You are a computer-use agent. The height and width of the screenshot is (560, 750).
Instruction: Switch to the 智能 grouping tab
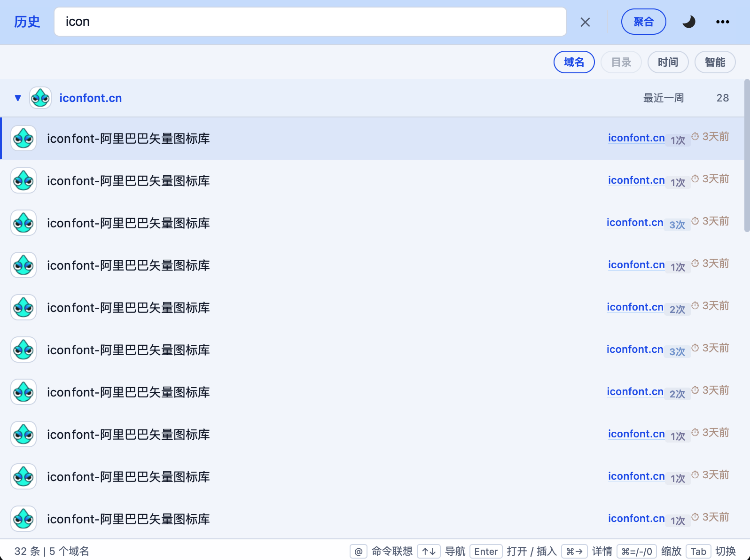(715, 62)
